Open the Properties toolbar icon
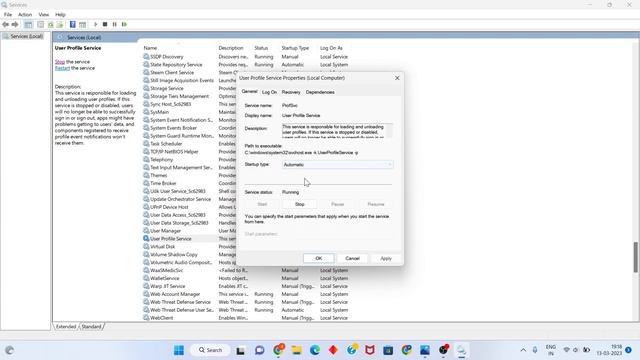Viewport: 640px width, 360px height. pyautogui.click(x=40, y=24)
